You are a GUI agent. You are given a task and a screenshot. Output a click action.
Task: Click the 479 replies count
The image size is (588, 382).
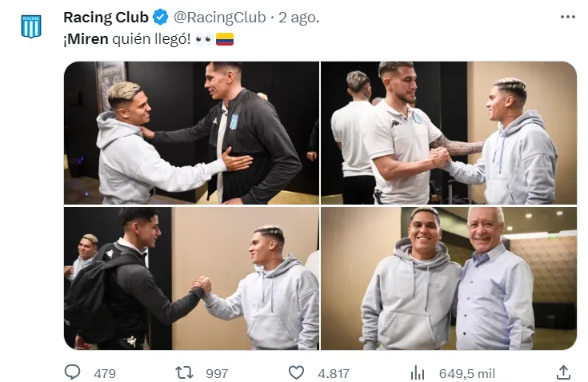tap(104, 373)
